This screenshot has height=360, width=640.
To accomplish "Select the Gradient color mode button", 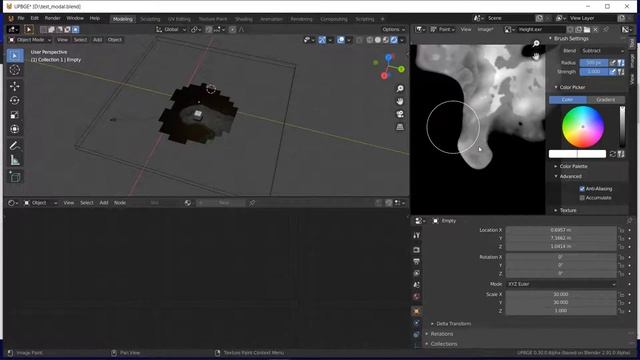I will point(606,100).
